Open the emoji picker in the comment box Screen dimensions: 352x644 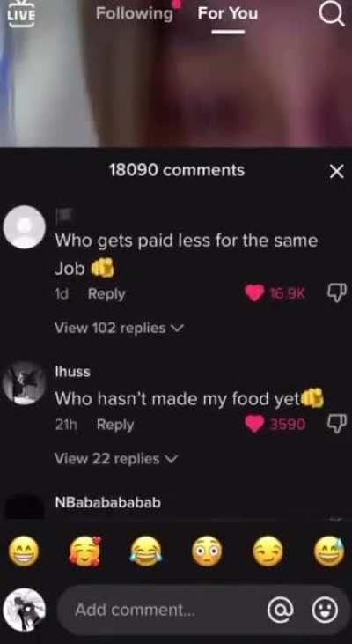[x=325, y=610]
